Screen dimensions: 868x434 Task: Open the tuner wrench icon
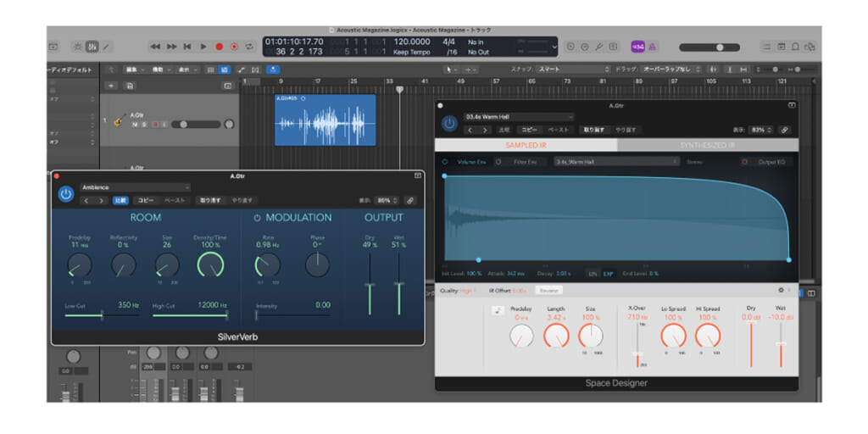[599, 47]
